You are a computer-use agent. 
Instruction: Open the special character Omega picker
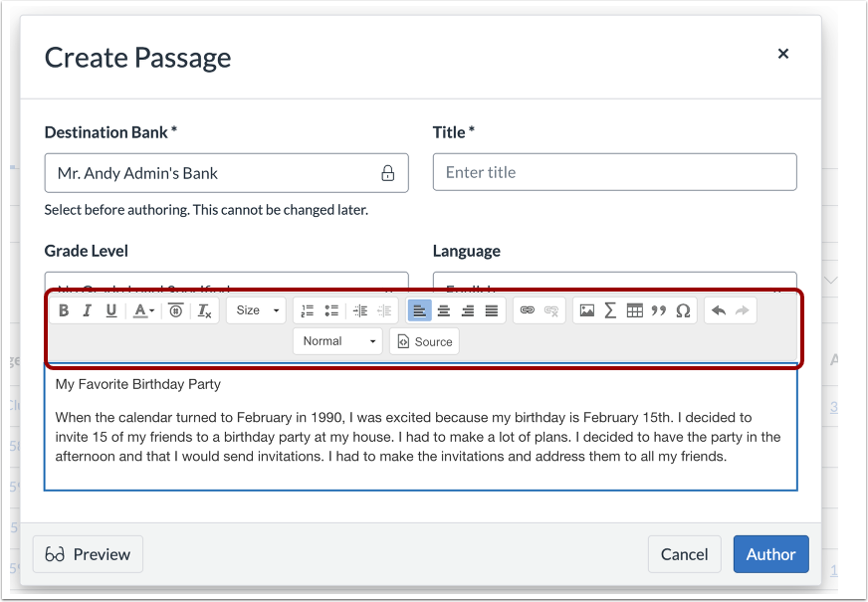point(683,309)
